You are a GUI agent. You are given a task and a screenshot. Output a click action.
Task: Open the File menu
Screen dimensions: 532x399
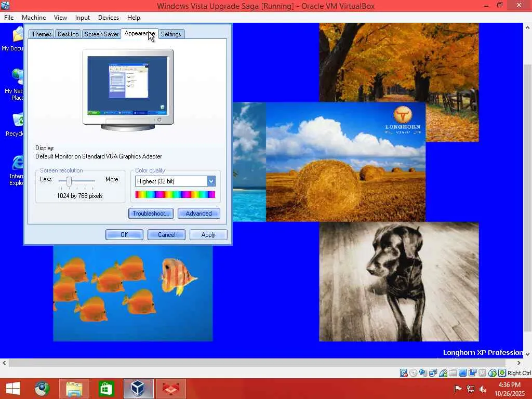click(9, 18)
